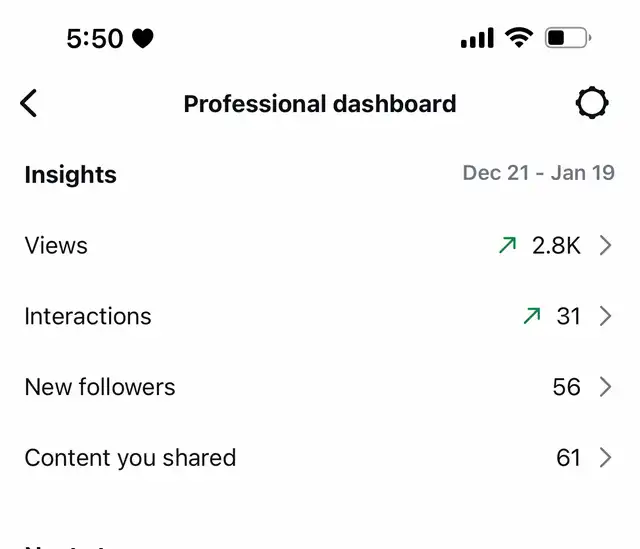Image resolution: width=640 pixels, height=549 pixels.
Task: Tap the green arrow beside Interactions
Action: point(532,316)
